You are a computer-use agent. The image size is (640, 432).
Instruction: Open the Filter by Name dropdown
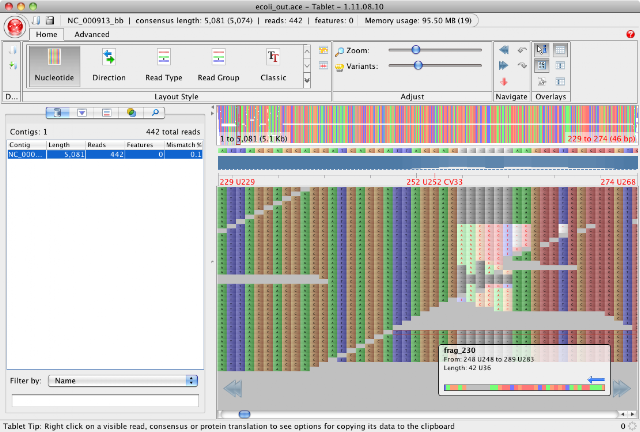click(x=123, y=381)
